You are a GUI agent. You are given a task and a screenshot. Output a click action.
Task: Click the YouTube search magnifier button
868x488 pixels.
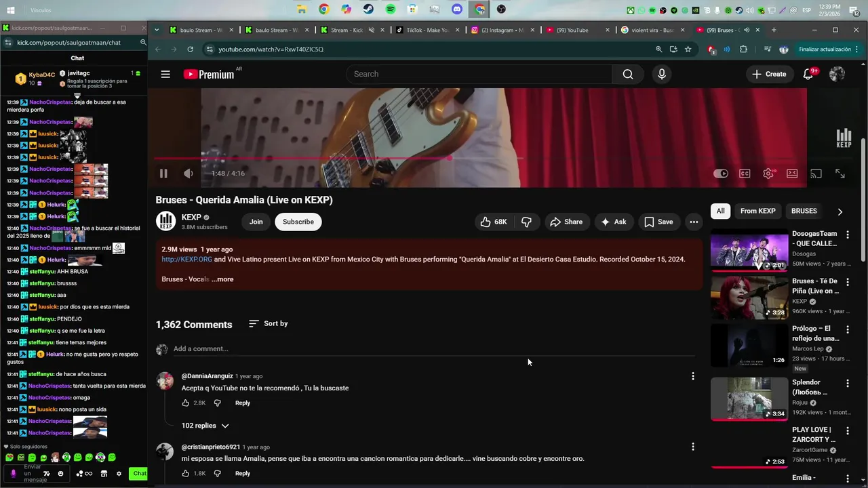pyautogui.click(x=628, y=74)
